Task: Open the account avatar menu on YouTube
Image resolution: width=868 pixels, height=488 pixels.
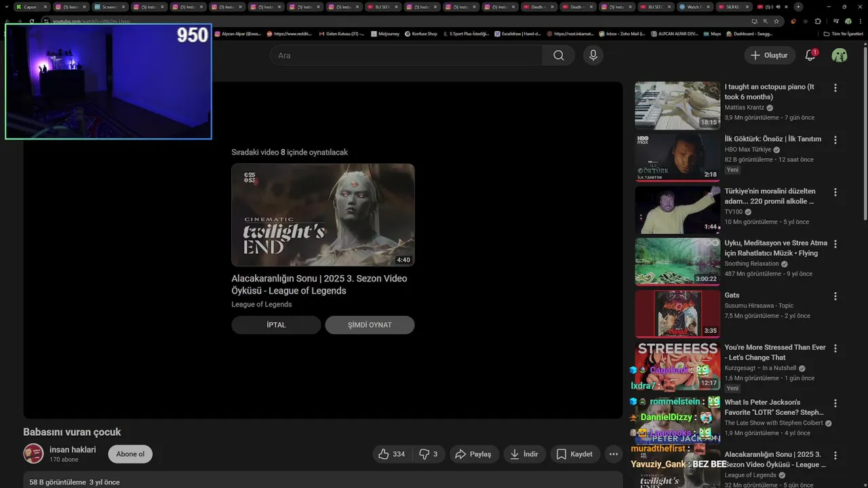Action: 840,56
